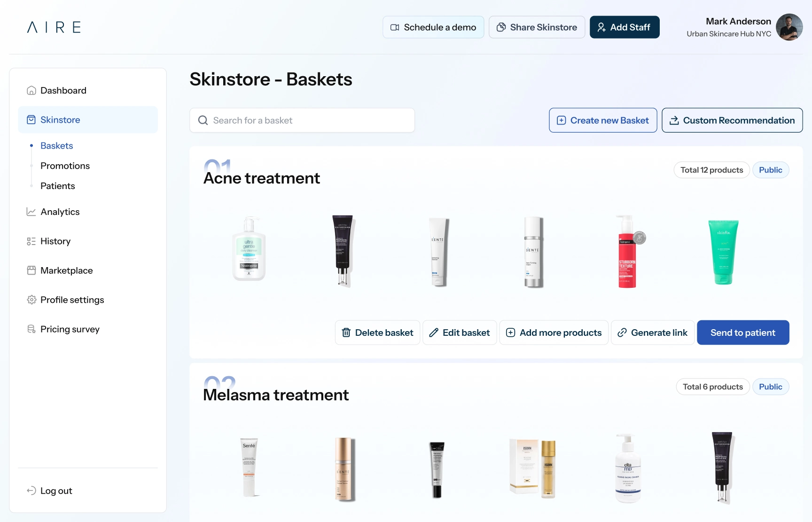Viewport: 812px width, 522px height.
Task: Edit the Acne treatment basket
Action: pos(460,332)
